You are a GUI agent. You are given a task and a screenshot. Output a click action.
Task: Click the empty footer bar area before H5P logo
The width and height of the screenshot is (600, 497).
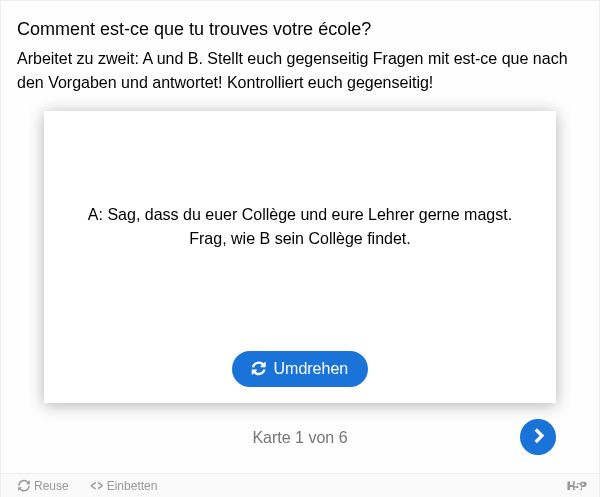(362, 486)
